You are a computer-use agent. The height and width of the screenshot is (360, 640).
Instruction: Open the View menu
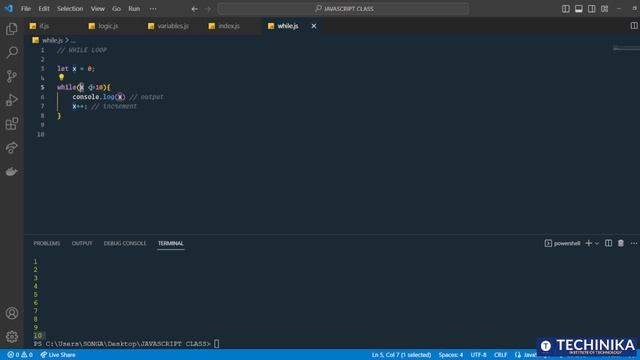(x=98, y=9)
